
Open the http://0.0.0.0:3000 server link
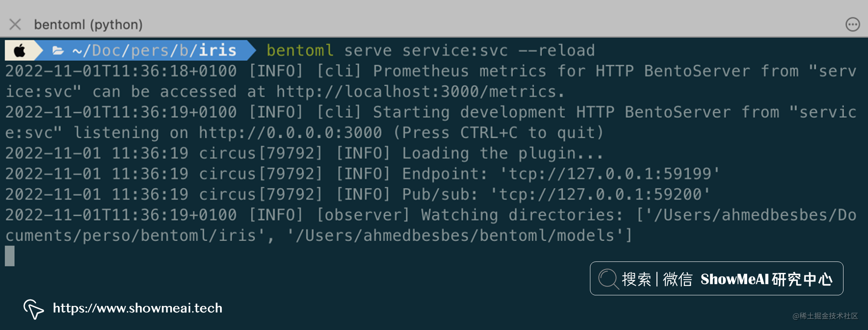coord(290,133)
